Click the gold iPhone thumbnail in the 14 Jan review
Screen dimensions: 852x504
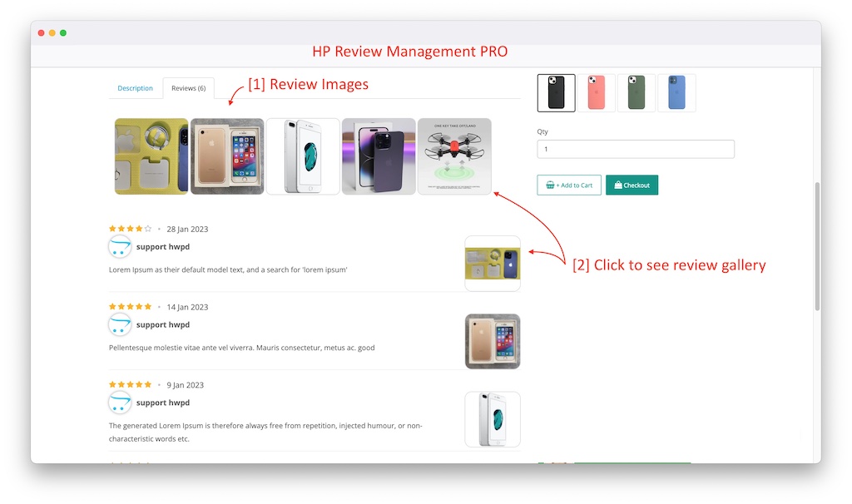(x=493, y=342)
